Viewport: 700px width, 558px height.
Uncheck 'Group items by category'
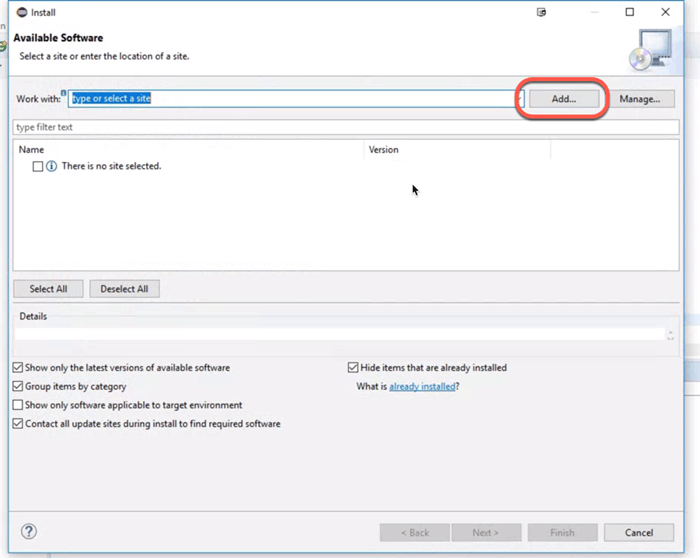click(18, 386)
